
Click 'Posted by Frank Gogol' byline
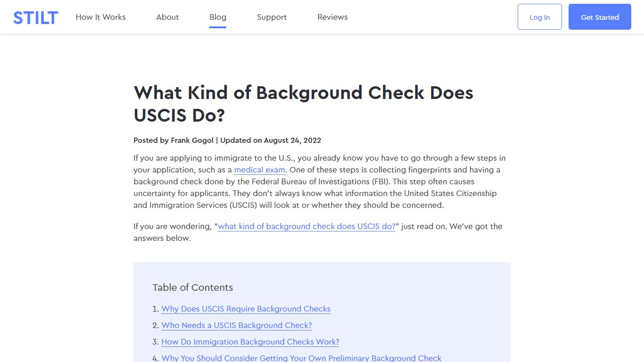[173, 140]
